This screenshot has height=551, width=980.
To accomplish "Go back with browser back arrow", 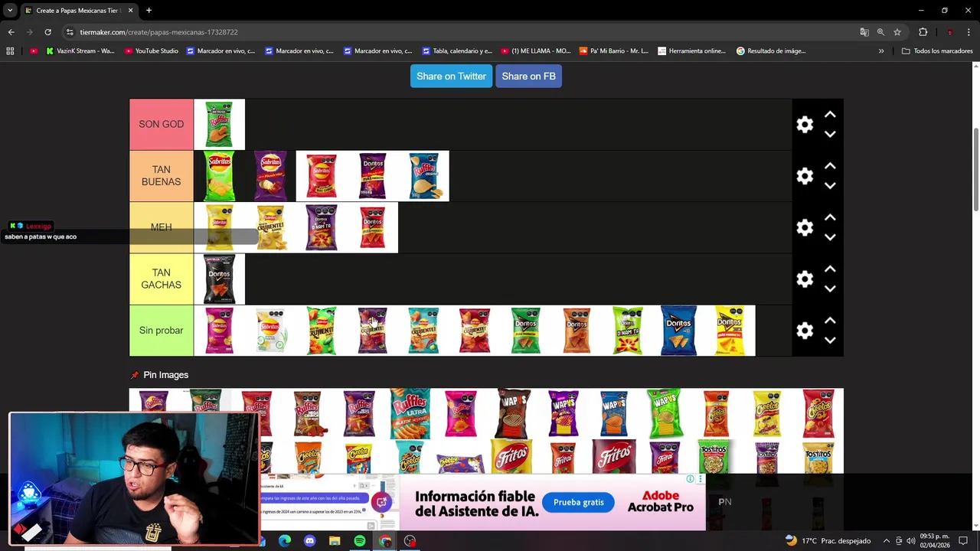I will pyautogui.click(x=11, y=32).
